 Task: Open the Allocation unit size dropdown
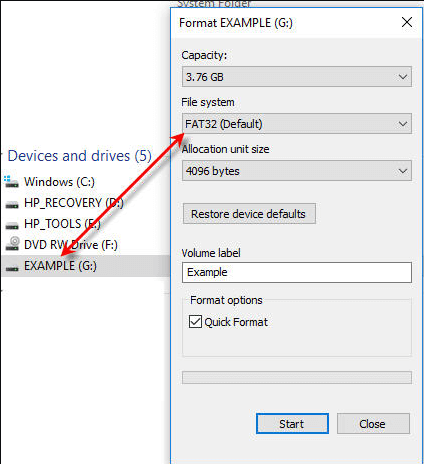(x=297, y=171)
